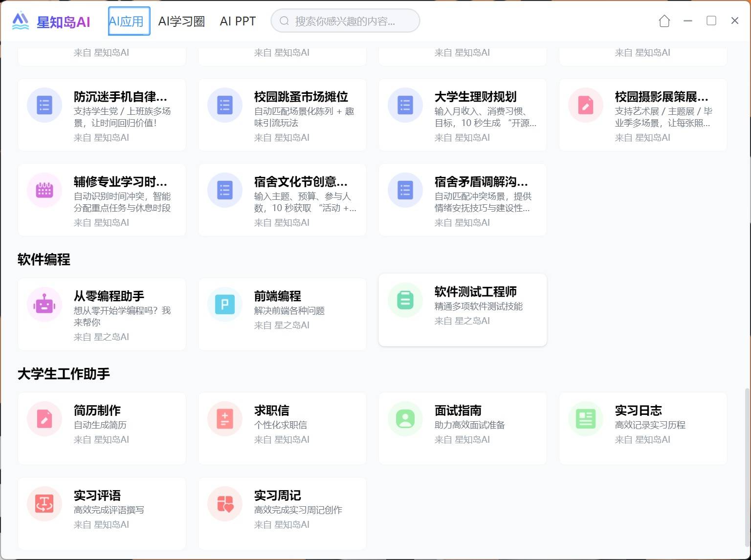Select the 校园跳蚤市场摊位 title

pyautogui.click(x=301, y=97)
